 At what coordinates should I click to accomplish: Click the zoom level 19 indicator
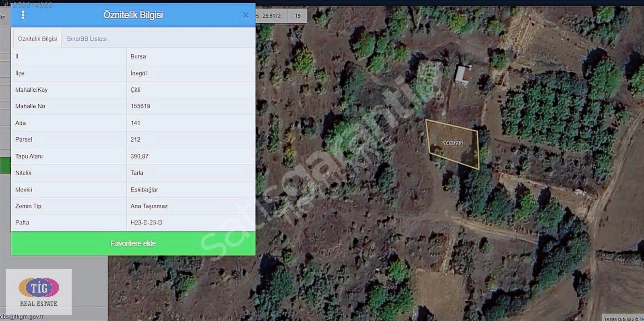coord(298,16)
